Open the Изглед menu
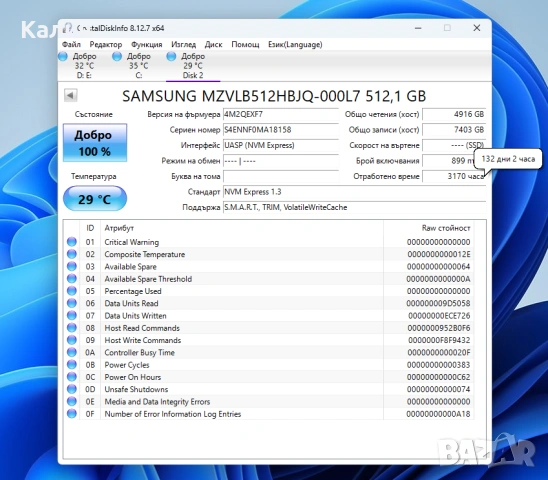The height and width of the screenshot is (480, 548). click(x=183, y=44)
